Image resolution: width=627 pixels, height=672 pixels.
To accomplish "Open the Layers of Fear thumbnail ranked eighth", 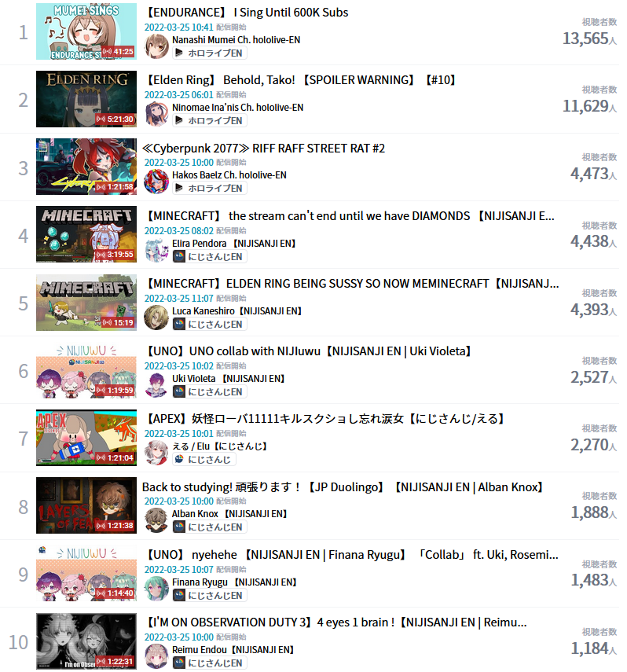I will (86, 505).
